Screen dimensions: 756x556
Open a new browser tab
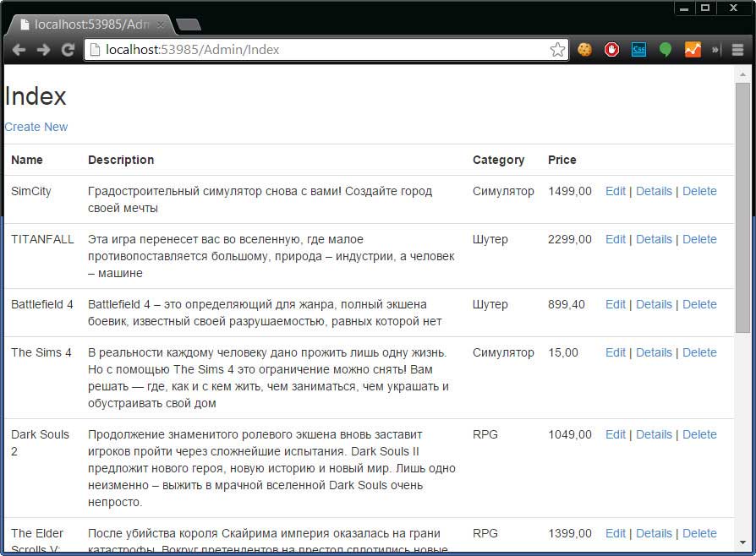click(x=189, y=25)
